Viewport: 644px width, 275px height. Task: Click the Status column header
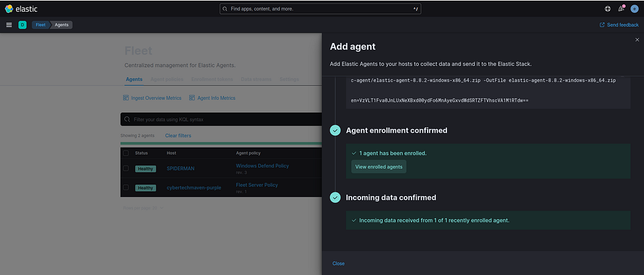click(x=141, y=153)
